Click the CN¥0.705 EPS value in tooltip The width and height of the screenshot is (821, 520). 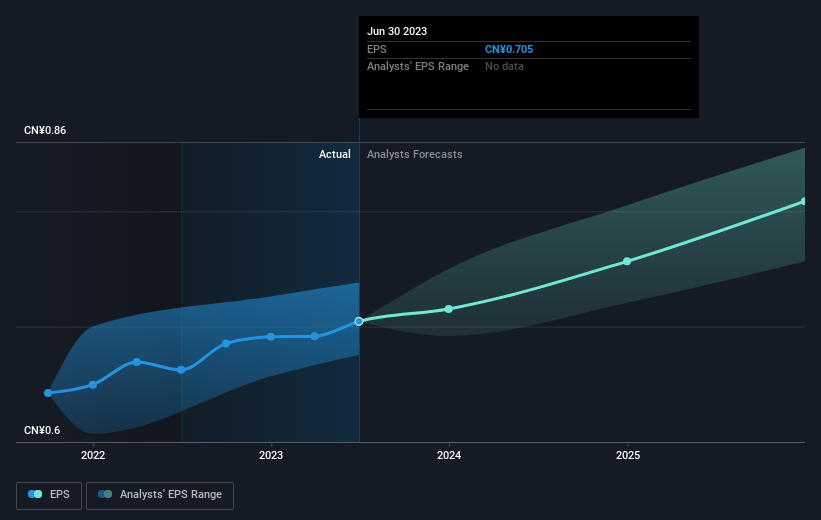click(x=509, y=49)
